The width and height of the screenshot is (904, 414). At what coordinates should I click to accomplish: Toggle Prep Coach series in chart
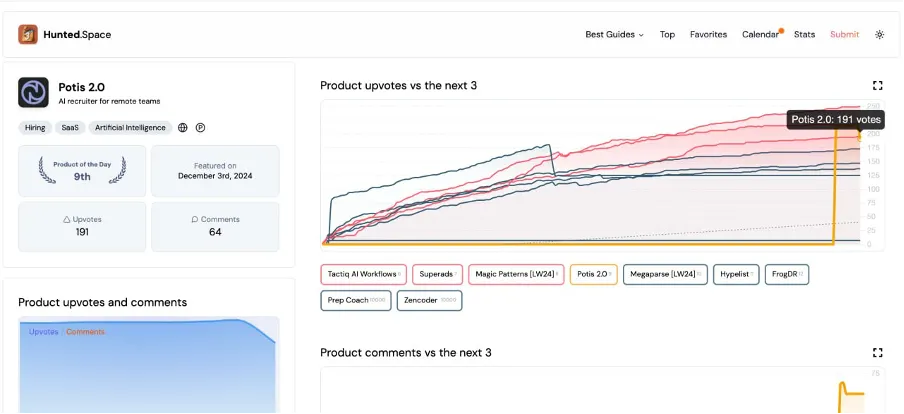(356, 300)
